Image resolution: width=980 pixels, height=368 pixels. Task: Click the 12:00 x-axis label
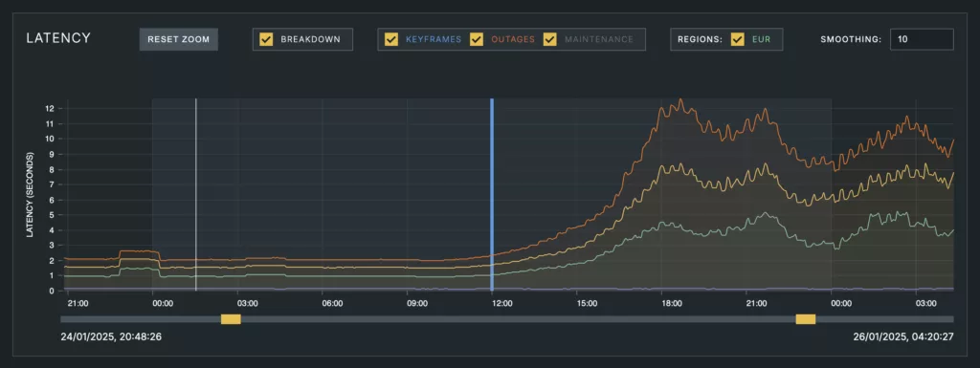[501, 304]
